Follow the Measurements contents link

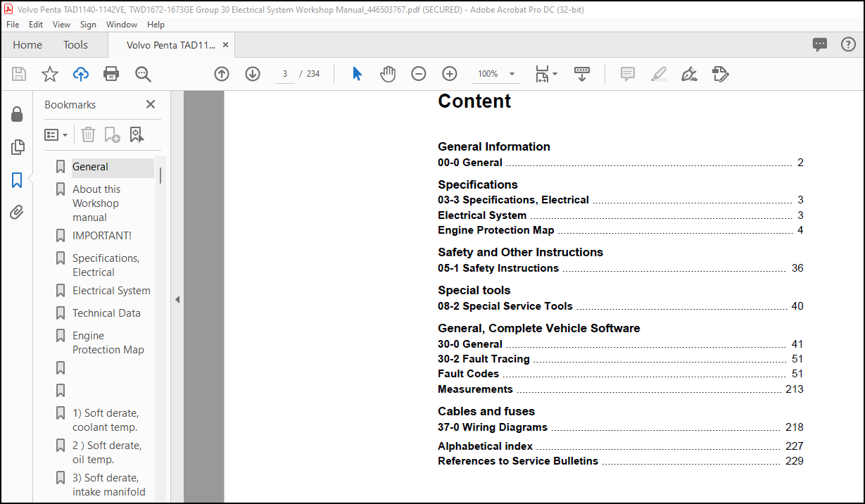click(x=620, y=389)
